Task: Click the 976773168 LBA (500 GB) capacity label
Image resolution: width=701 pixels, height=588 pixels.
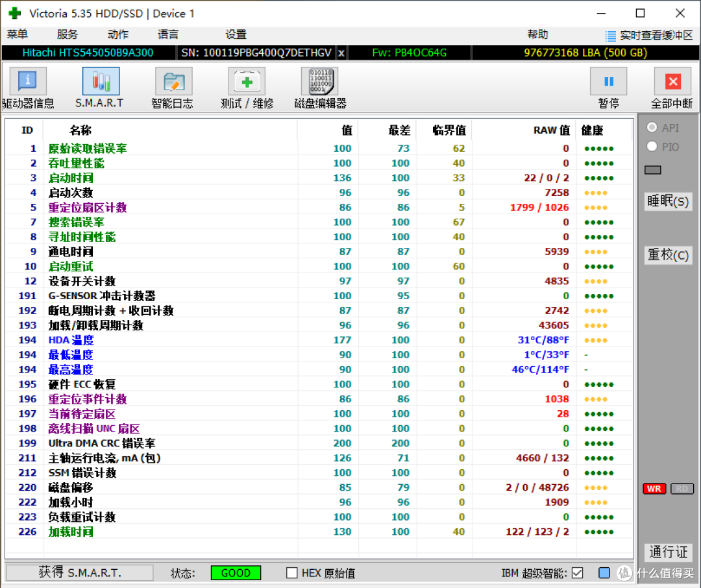Action: click(x=585, y=53)
